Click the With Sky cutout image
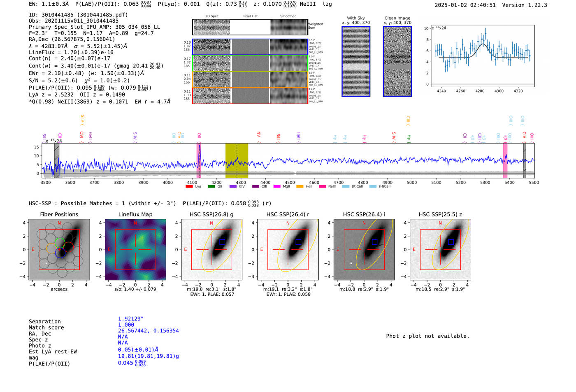576x392 pixels. pos(356,61)
